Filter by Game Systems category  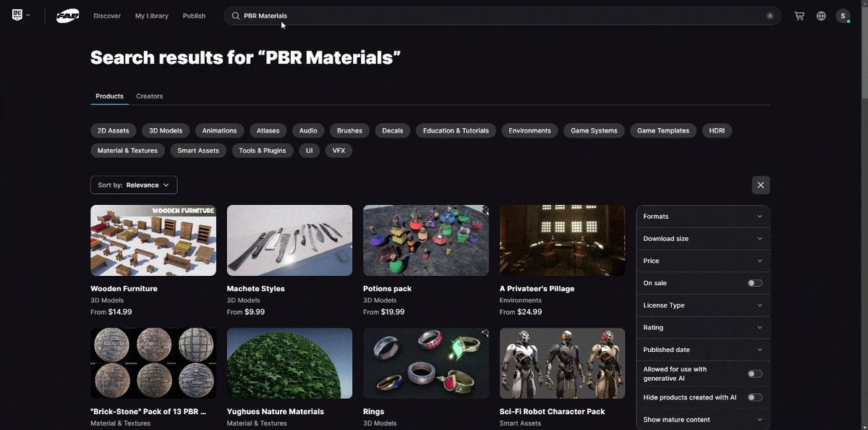pos(594,131)
